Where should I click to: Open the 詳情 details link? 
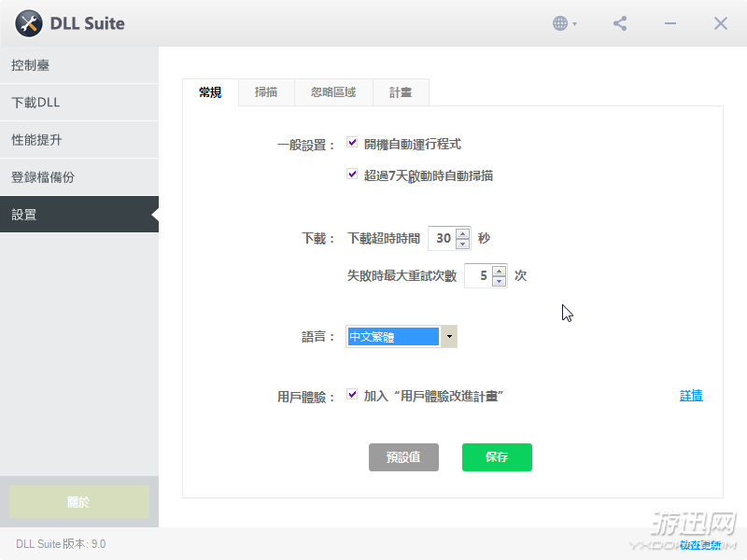[691, 395]
